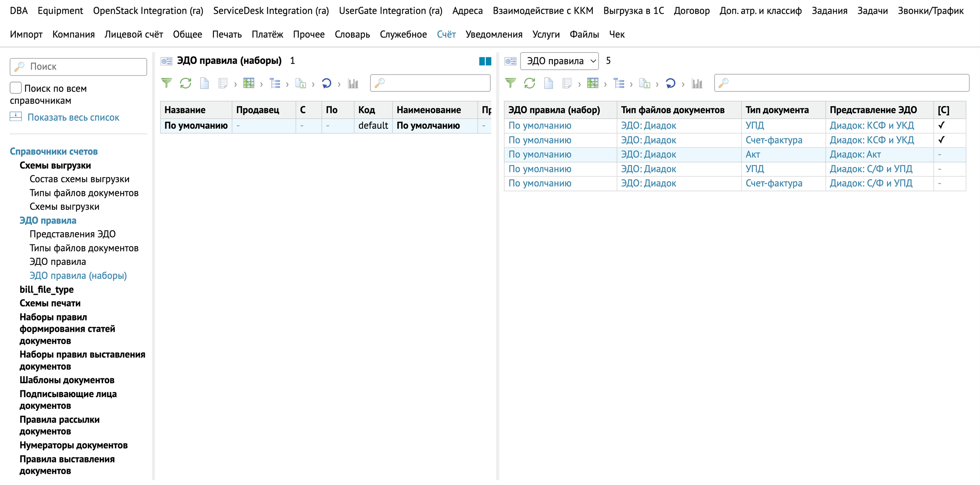Open the Выгрузка в 1С menu

633,11
